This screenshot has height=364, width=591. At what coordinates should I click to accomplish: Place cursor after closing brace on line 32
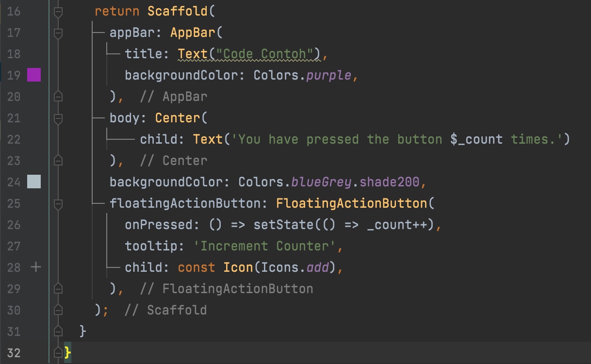[x=72, y=352]
